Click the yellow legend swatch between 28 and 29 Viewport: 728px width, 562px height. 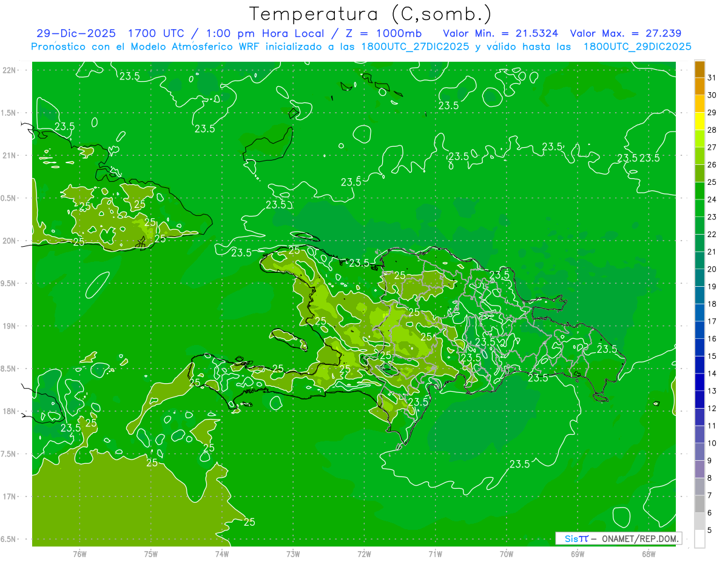coord(699,121)
